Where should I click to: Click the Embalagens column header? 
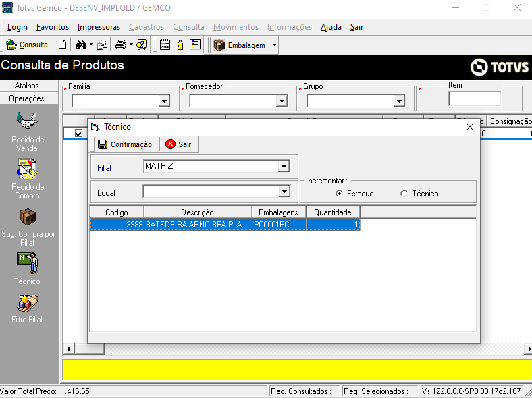279,212
